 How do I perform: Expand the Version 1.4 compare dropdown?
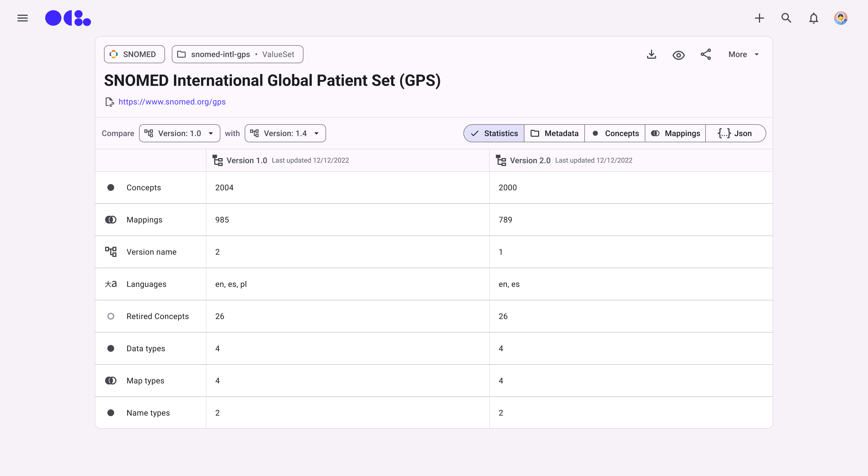click(285, 133)
